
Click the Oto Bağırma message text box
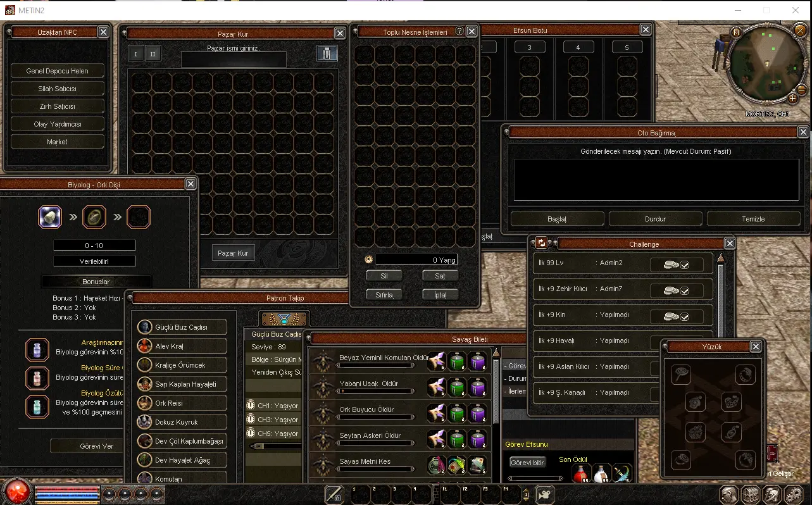[656, 180]
